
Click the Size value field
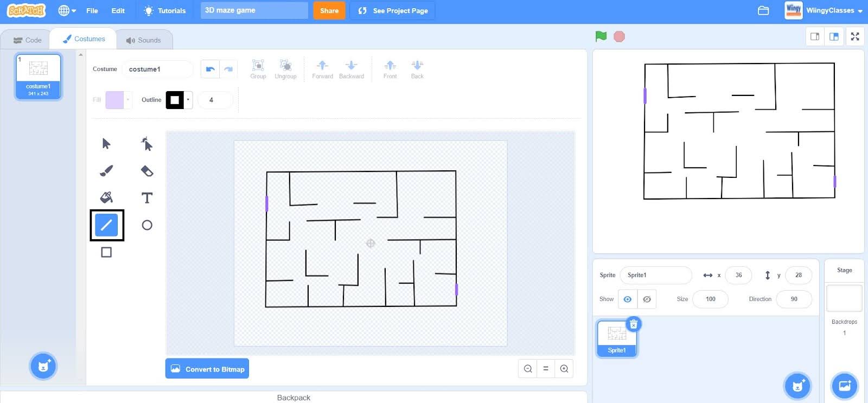(711, 299)
